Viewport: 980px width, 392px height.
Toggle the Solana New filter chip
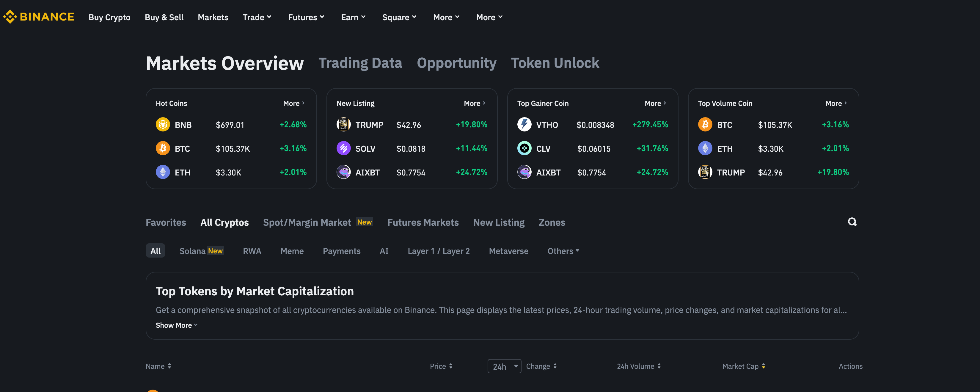coord(201,251)
